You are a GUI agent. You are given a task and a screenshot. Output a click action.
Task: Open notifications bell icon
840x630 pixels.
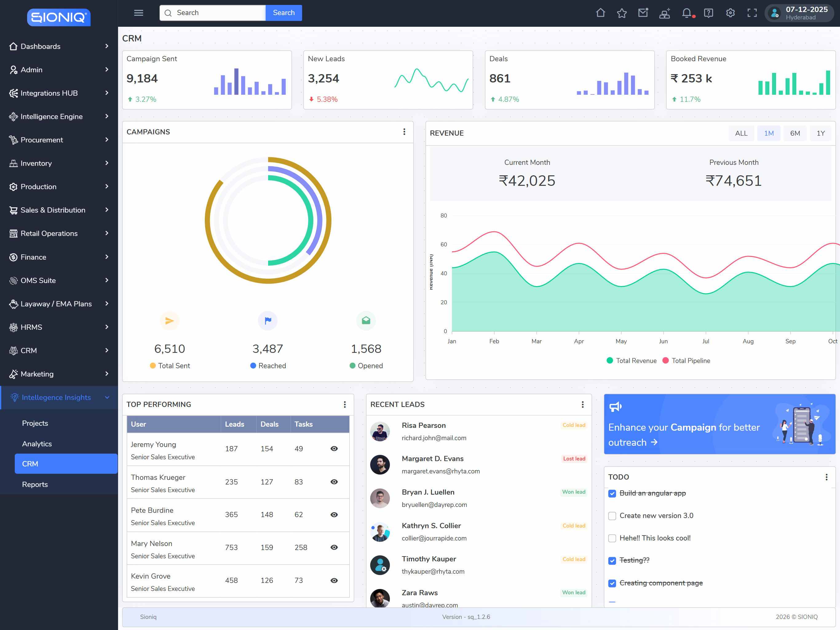point(687,13)
